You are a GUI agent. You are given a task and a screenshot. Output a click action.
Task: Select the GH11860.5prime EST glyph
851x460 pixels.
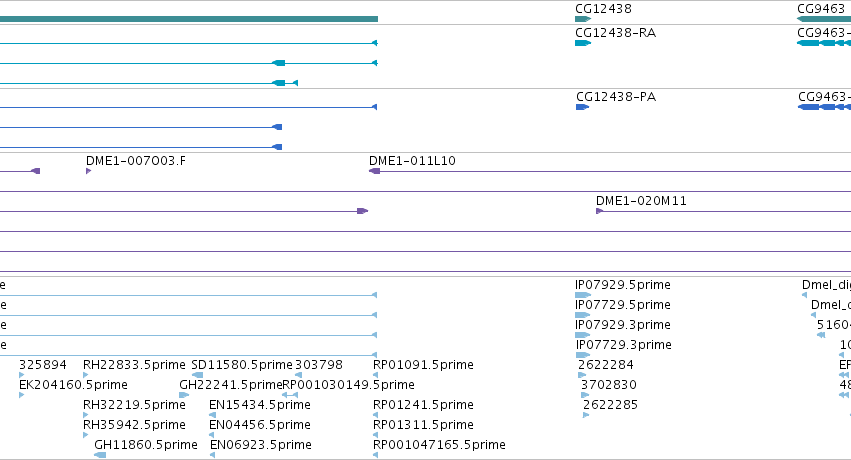(x=100, y=455)
